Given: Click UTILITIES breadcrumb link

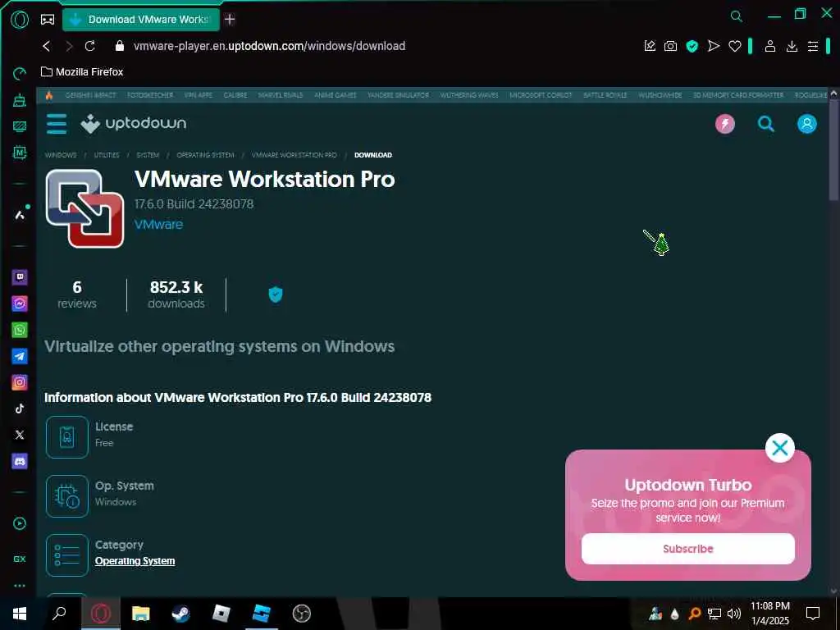Looking at the screenshot, I should point(107,155).
